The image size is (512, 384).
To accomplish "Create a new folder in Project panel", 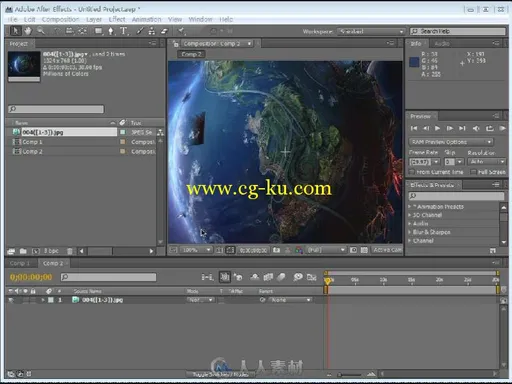I will (x=23, y=251).
